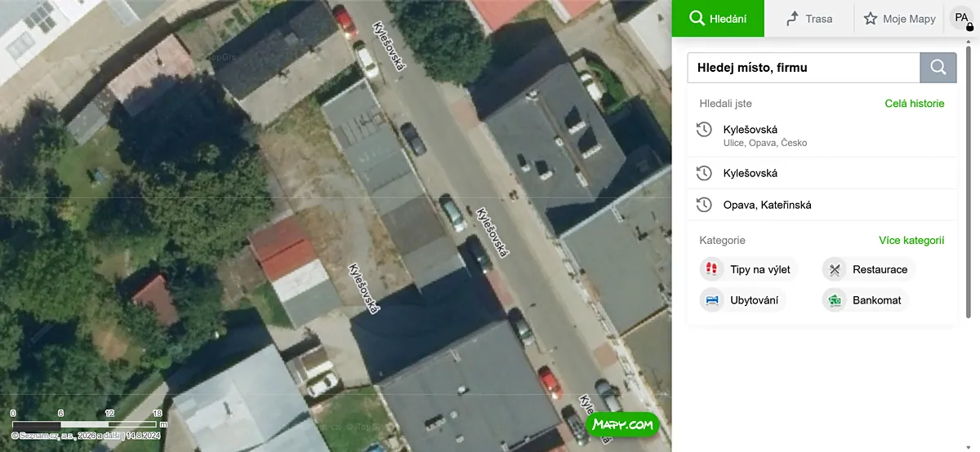This screenshot has height=452, width=980.
Task: Select the Bankomat ATM icon
Action: [x=834, y=300]
